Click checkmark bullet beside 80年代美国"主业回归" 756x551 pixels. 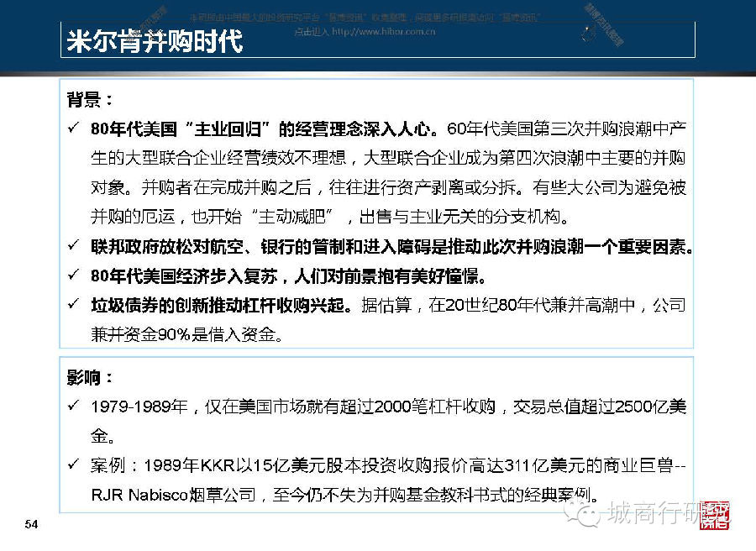[73, 128]
